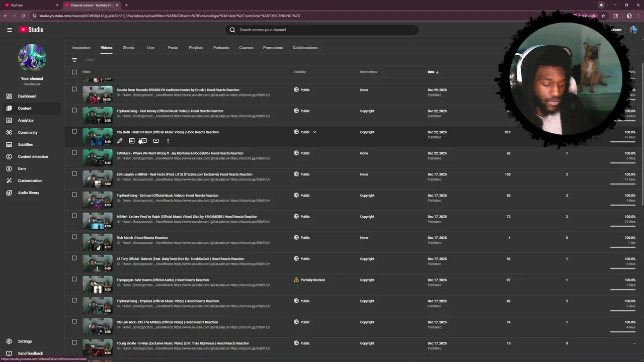Click Send feedback in the sidebar
This screenshot has width=644, height=362.
(x=30, y=353)
